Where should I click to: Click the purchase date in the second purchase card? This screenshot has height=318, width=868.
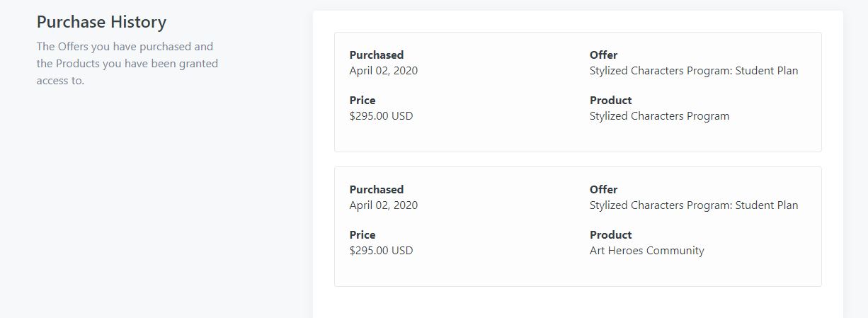click(x=383, y=205)
